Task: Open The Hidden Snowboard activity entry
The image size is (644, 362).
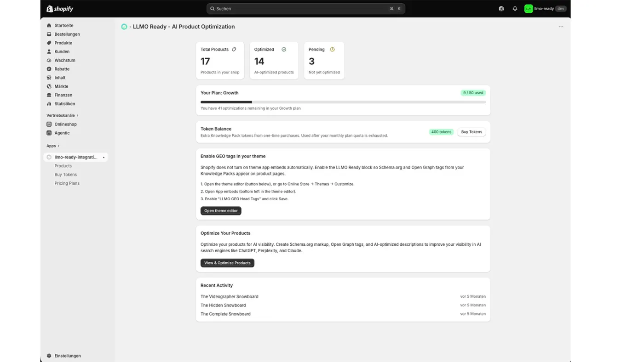Action: point(223,305)
